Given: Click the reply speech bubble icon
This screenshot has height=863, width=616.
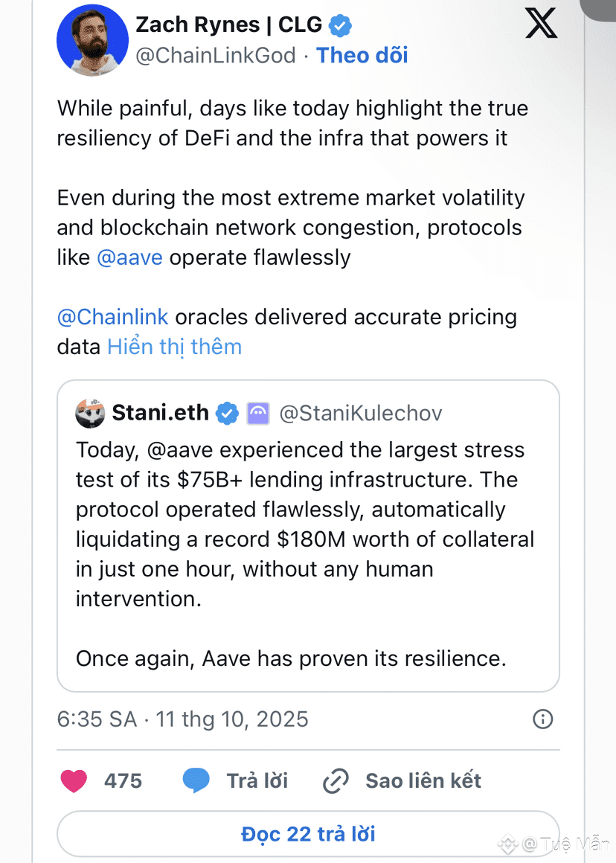Looking at the screenshot, I should 196,780.
